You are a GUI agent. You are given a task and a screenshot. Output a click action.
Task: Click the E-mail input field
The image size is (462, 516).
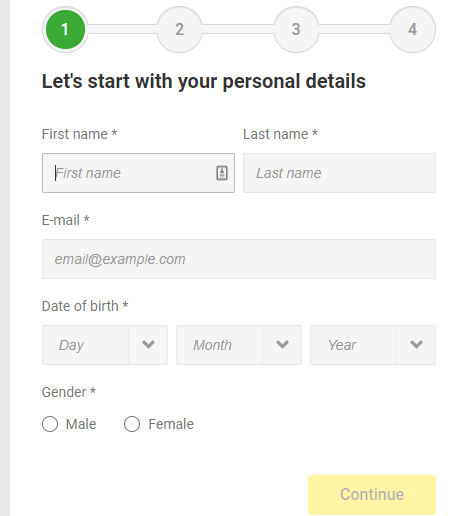(239, 259)
